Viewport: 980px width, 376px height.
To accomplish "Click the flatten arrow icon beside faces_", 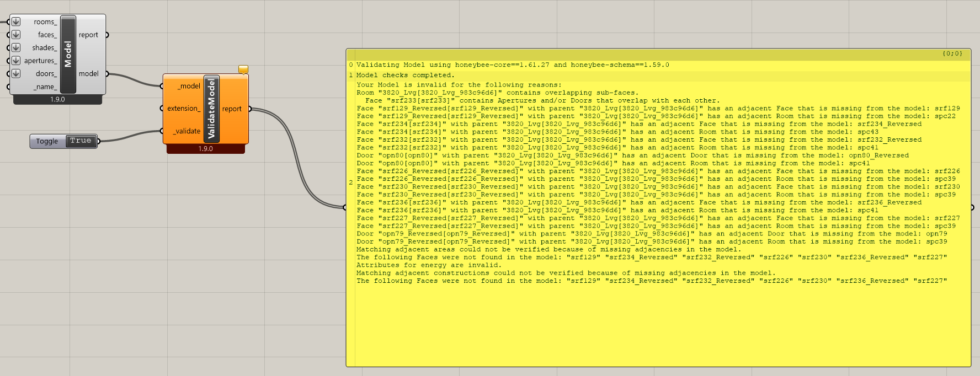I will pos(16,35).
